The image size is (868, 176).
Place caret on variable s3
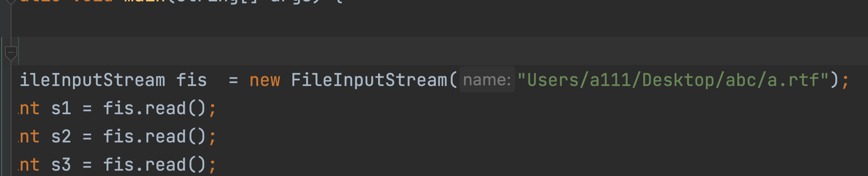[x=61, y=165]
